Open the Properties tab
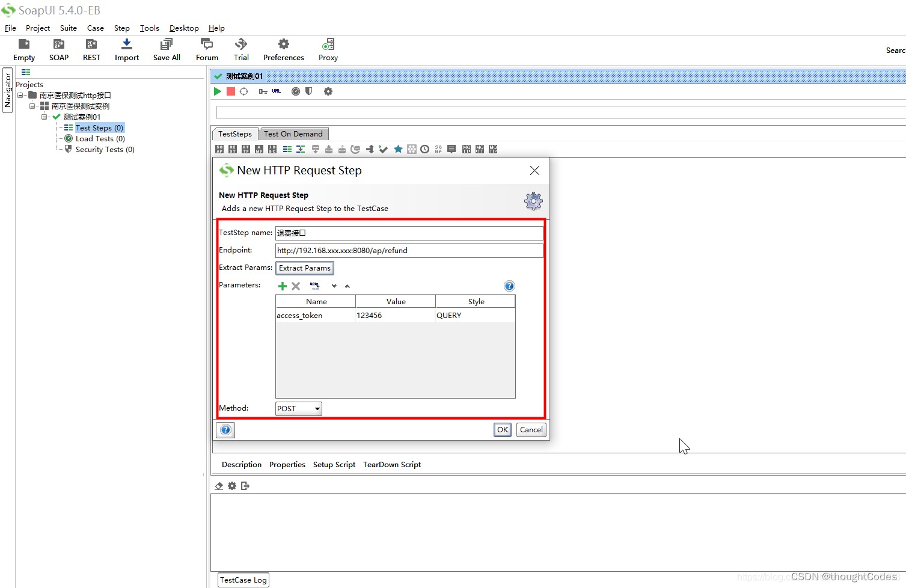Screen dimensions: 906x588 coord(287,465)
